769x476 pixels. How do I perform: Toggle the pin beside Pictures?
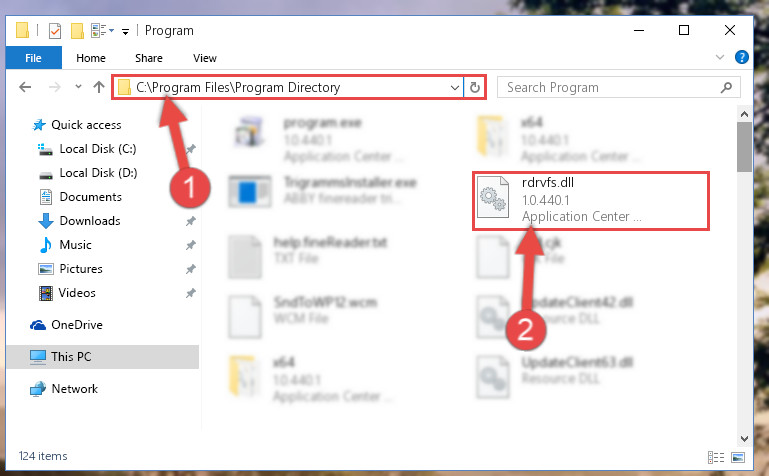190,269
